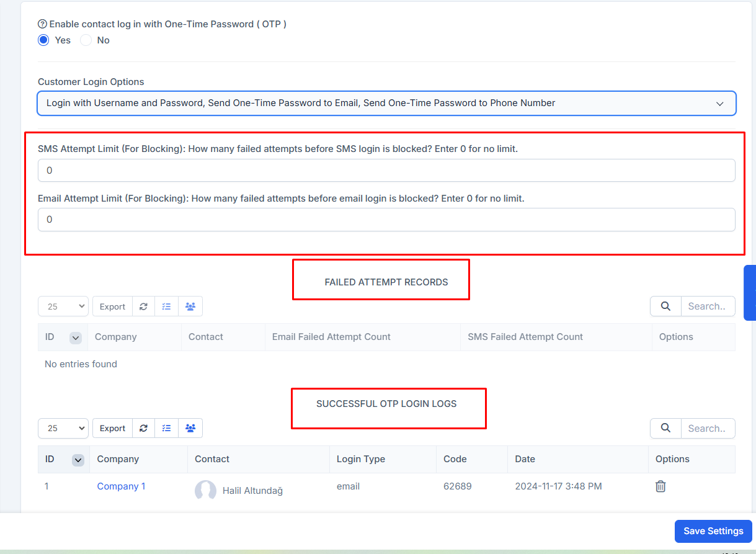
Task: Refresh the Failed Attempt Records table
Action: (x=143, y=306)
